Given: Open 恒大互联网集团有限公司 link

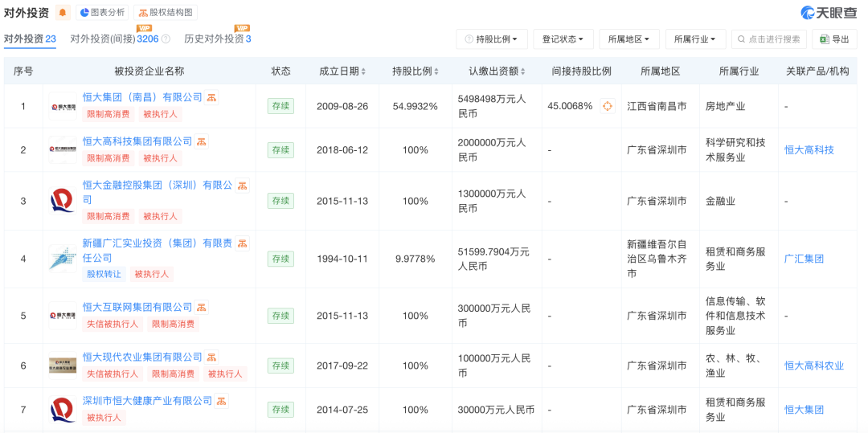Looking at the screenshot, I should click(137, 307).
